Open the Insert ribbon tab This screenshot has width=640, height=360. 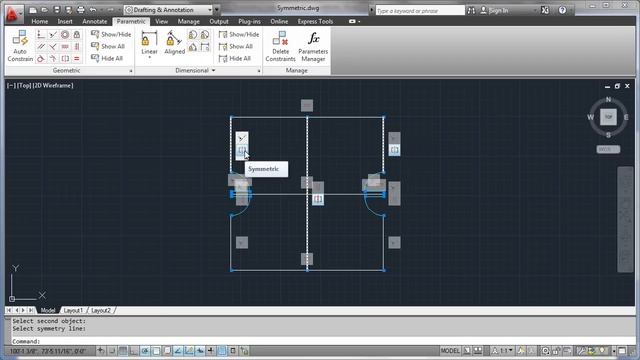pos(65,21)
